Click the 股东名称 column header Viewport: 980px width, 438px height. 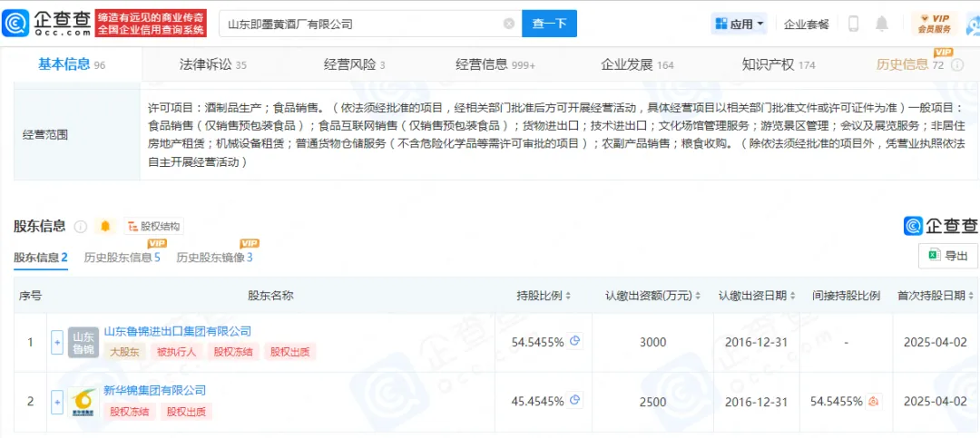270,296
